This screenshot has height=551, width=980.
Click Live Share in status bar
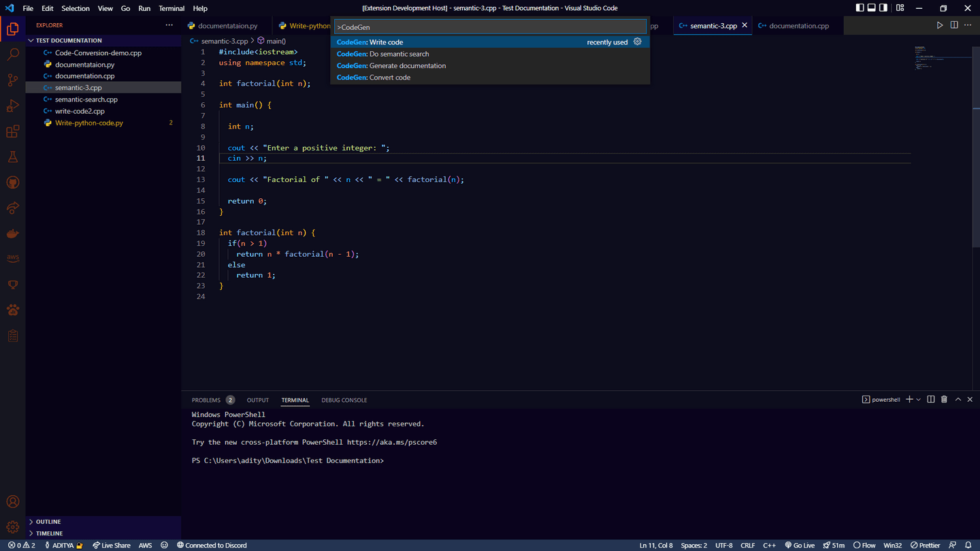pos(112,546)
